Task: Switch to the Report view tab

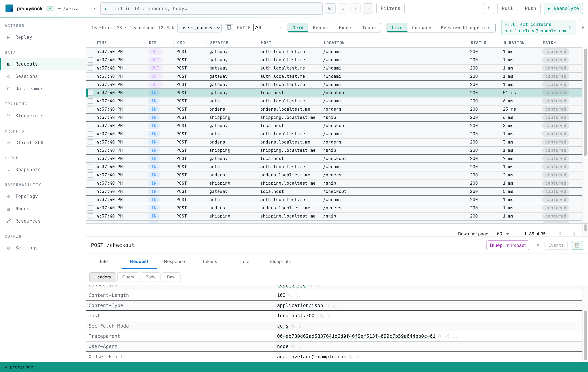Action: coord(321,28)
